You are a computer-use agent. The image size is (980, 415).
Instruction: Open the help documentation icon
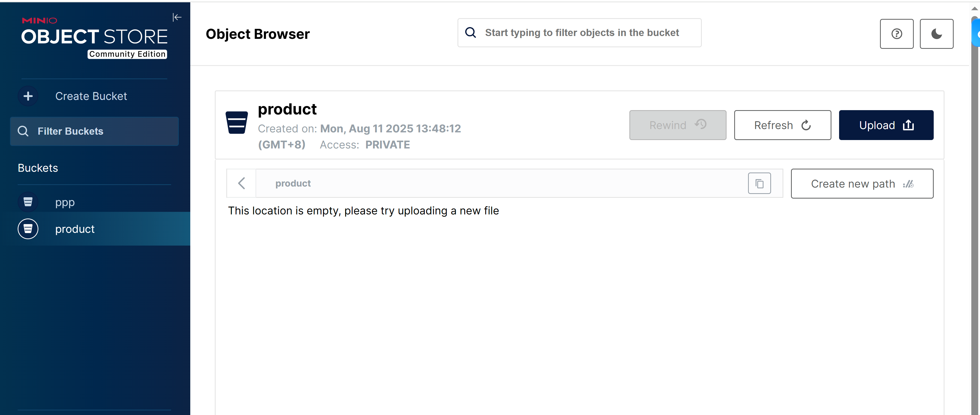coord(896,34)
